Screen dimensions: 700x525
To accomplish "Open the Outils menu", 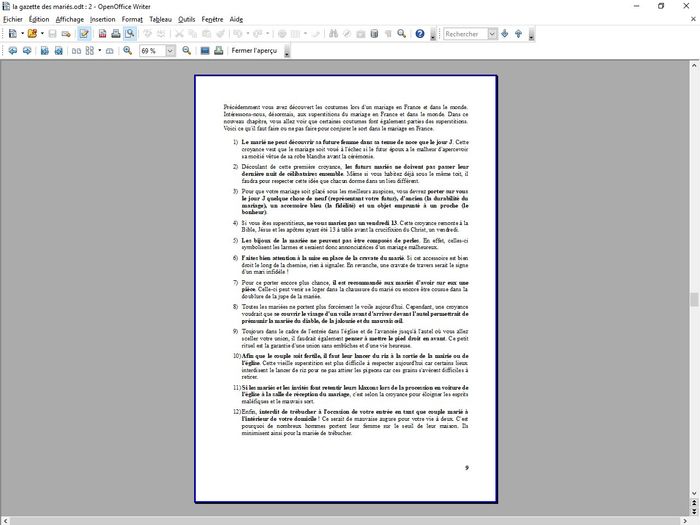I will (x=187, y=19).
